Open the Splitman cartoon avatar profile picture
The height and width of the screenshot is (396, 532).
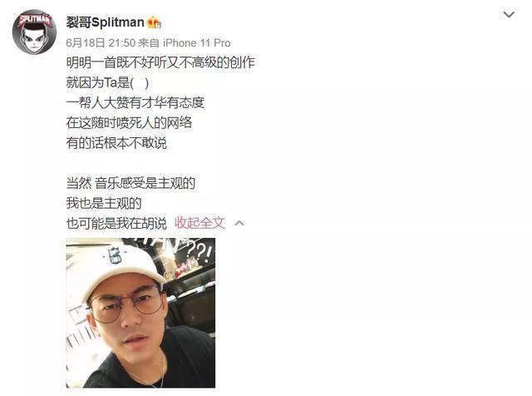[x=34, y=32]
